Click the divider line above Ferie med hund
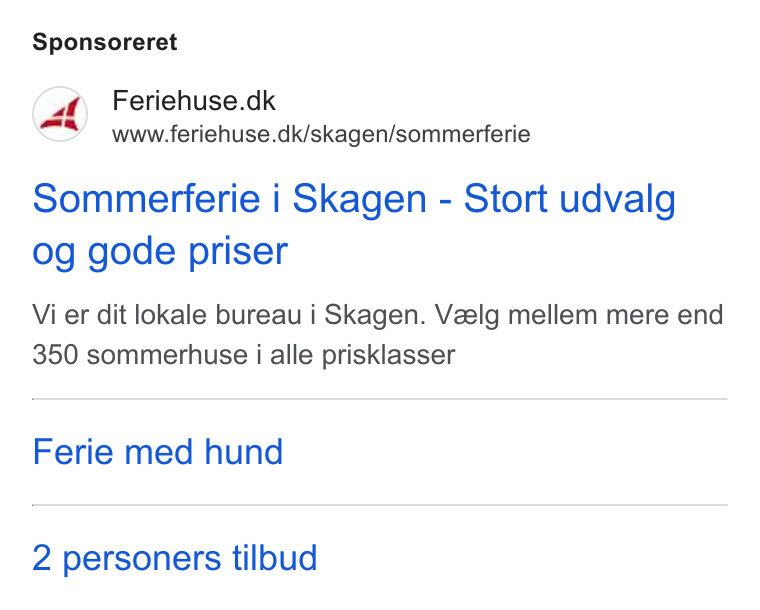This screenshot has width=760, height=610. [x=380, y=399]
